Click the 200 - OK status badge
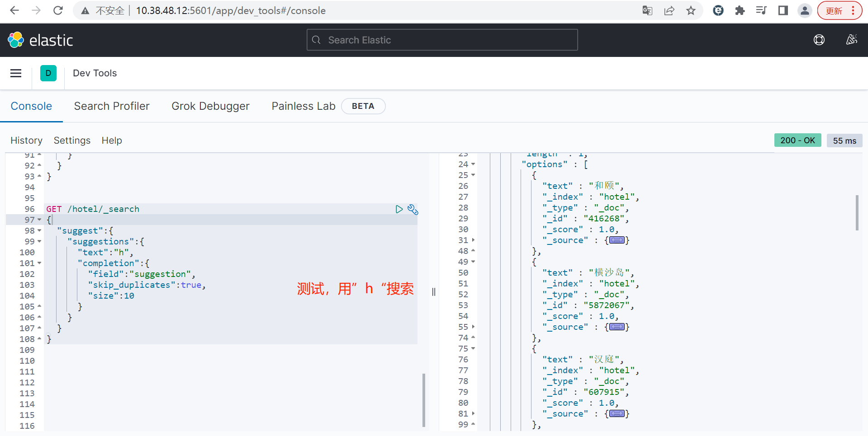Screen dimensions: 868x436 click(x=797, y=141)
